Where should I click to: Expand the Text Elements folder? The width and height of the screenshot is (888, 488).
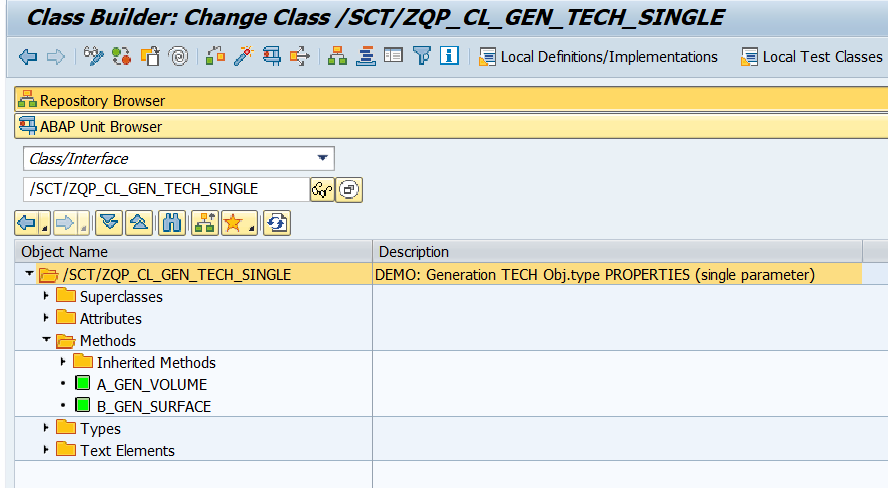pyautogui.click(x=46, y=450)
